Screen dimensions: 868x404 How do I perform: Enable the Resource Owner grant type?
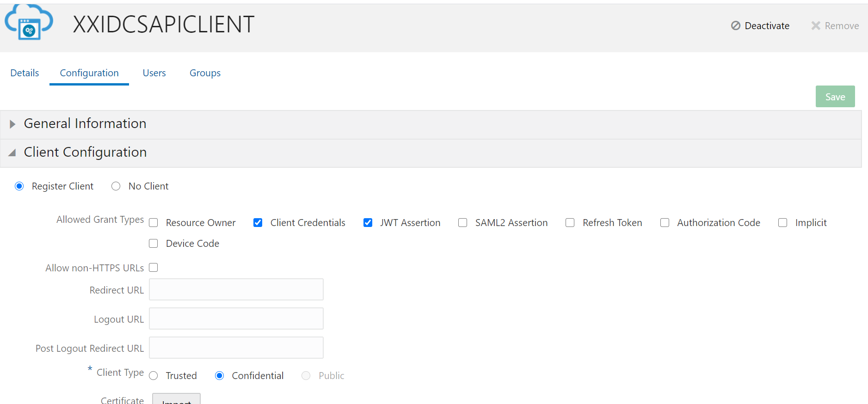coord(154,223)
